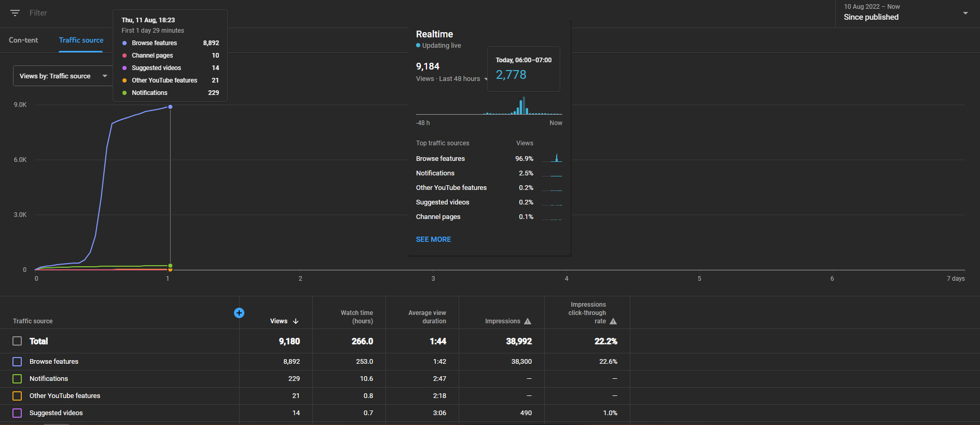Click the Browse features data point on chart
The width and height of the screenshot is (980, 425).
point(170,107)
